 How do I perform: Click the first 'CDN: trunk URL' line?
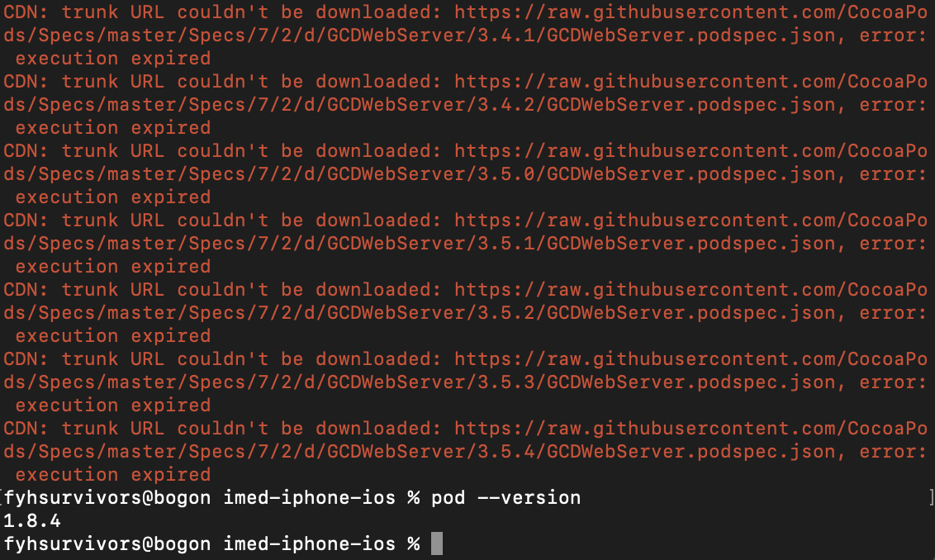tap(465, 12)
